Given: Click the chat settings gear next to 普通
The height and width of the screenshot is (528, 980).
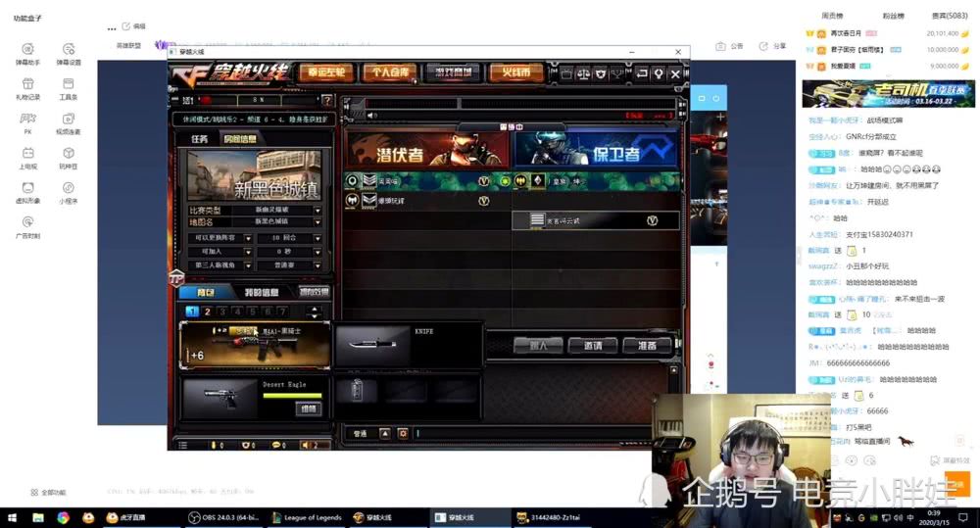Looking at the screenshot, I should pyautogui.click(x=403, y=433).
